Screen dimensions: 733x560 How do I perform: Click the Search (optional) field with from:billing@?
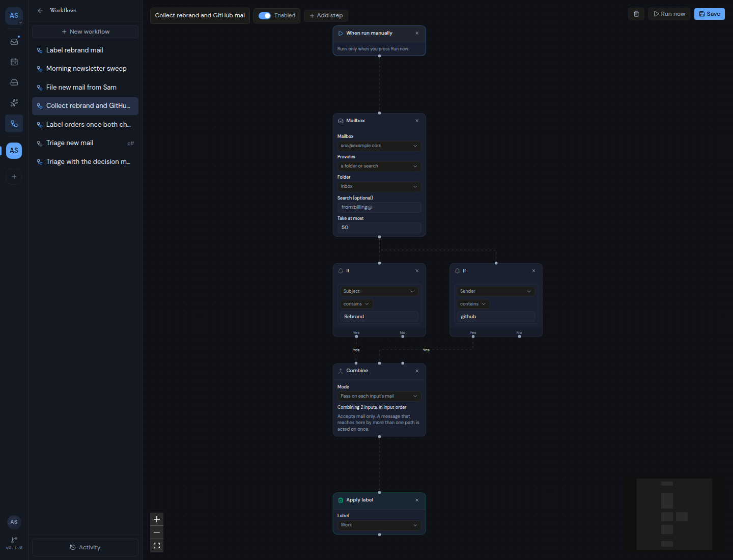click(379, 207)
